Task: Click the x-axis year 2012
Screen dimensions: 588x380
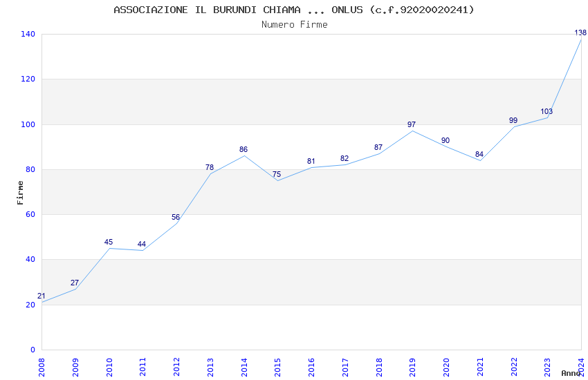Action: (176, 367)
